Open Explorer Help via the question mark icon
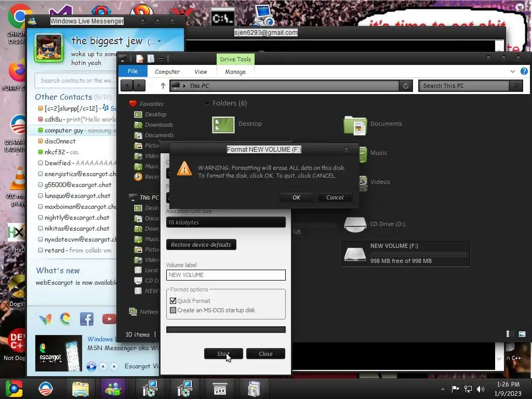The width and height of the screenshot is (532, 399). 524,71
